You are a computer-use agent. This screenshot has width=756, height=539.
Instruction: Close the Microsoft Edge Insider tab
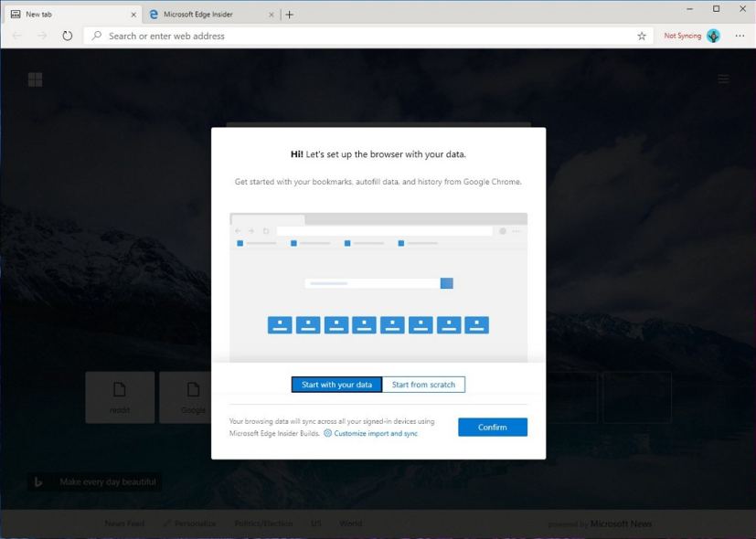pyautogui.click(x=272, y=15)
